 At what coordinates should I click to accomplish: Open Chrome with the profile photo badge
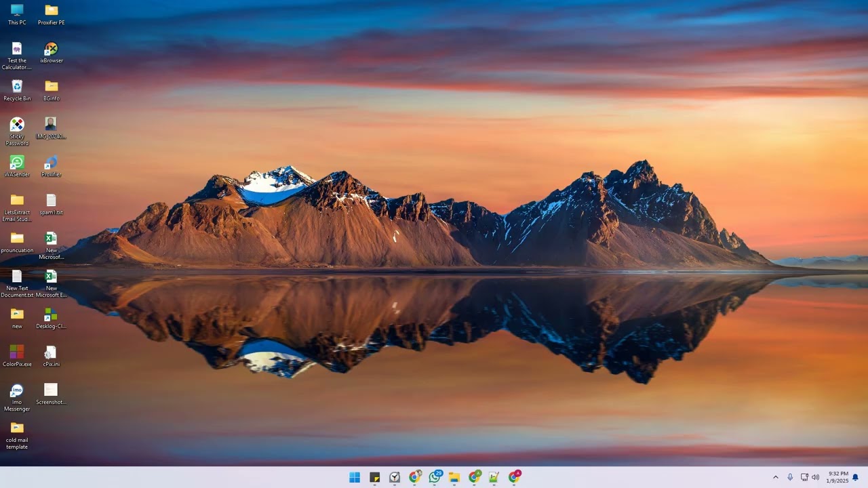point(414,477)
